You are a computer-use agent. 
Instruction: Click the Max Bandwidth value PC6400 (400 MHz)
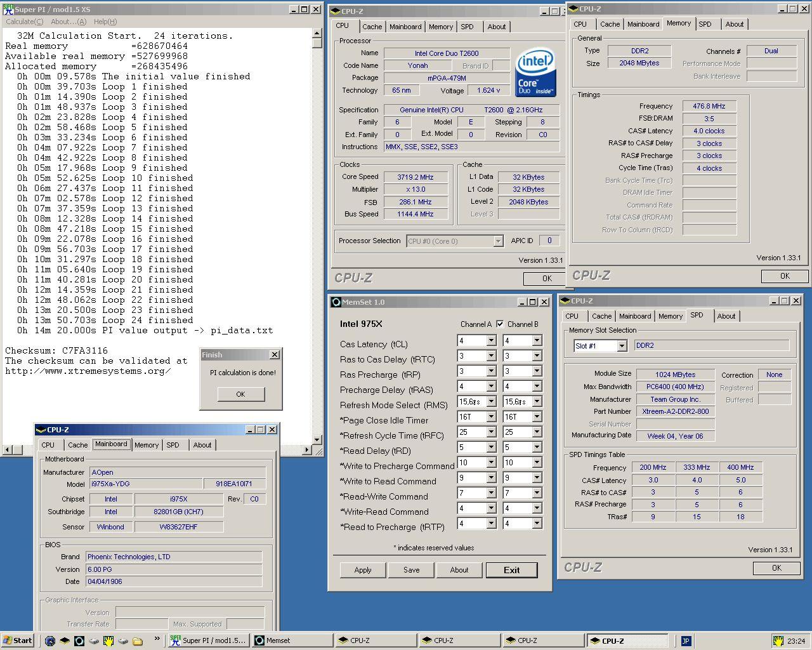[675, 387]
